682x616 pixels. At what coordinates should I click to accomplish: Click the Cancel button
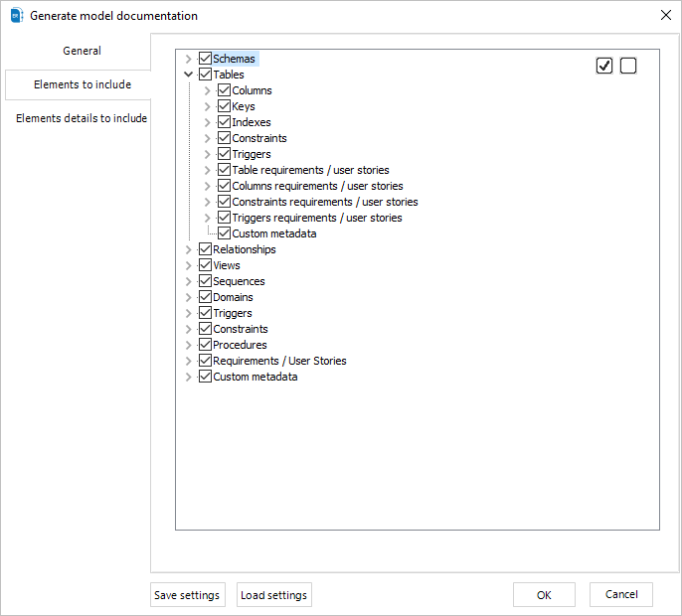[621, 594]
